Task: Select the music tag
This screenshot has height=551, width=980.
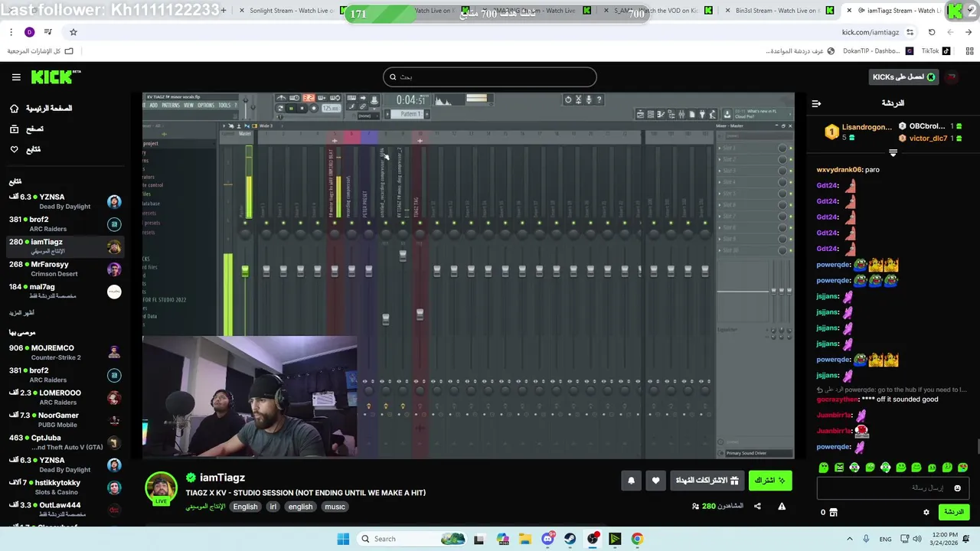Action: (x=335, y=507)
